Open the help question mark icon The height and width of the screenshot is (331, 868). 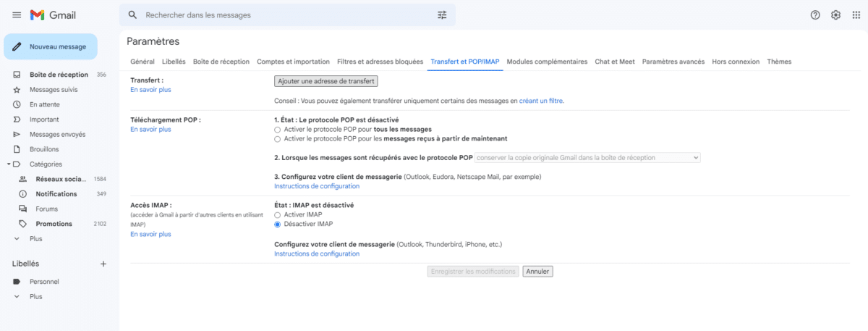[815, 14]
